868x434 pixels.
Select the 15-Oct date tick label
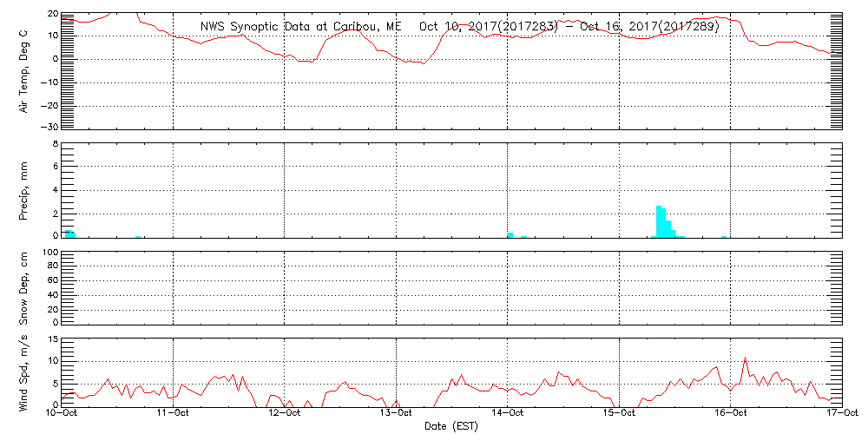619,414
